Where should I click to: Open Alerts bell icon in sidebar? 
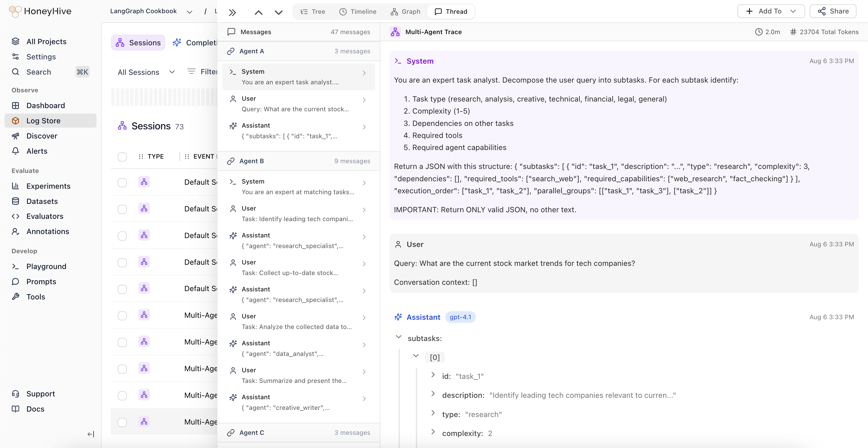coord(15,151)
